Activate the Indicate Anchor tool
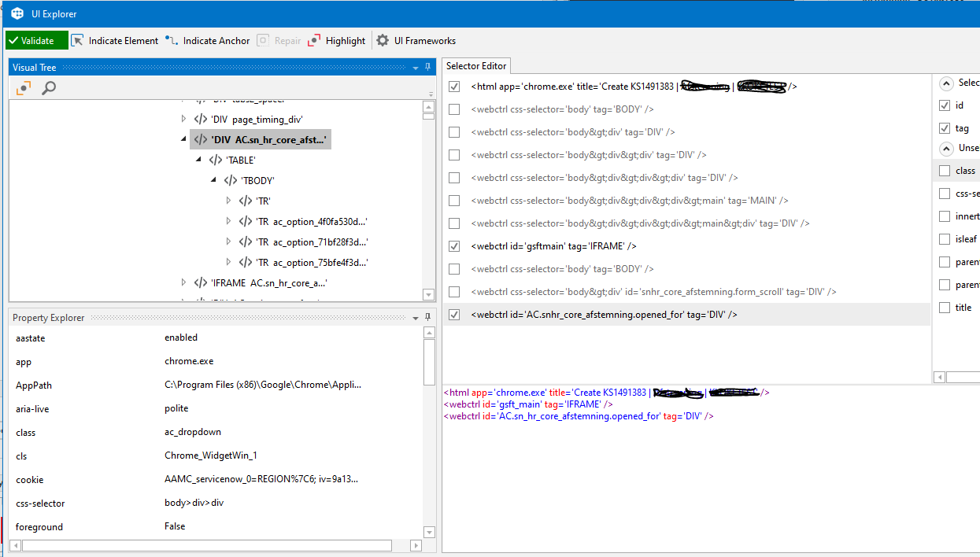The image size is (980, 557). 208,40
